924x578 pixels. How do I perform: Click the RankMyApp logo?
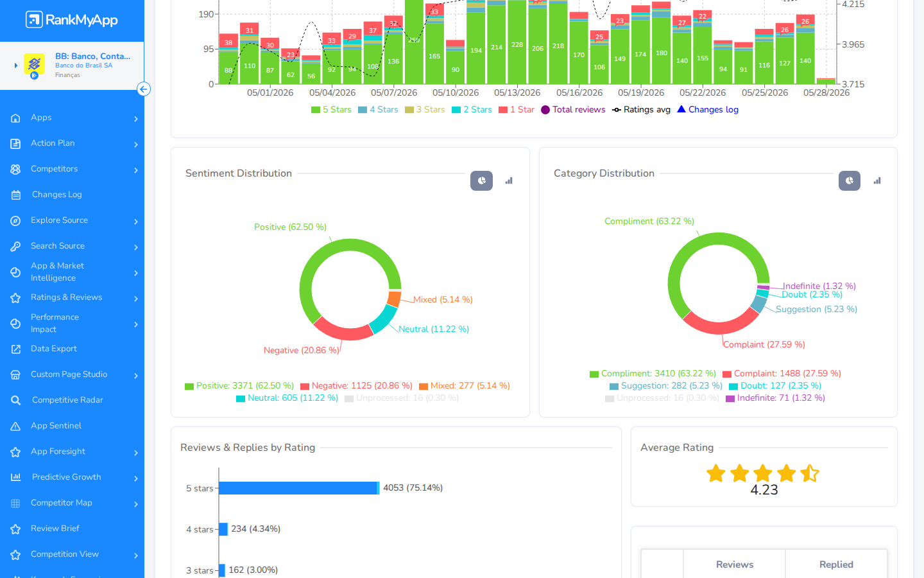[72, 20]
